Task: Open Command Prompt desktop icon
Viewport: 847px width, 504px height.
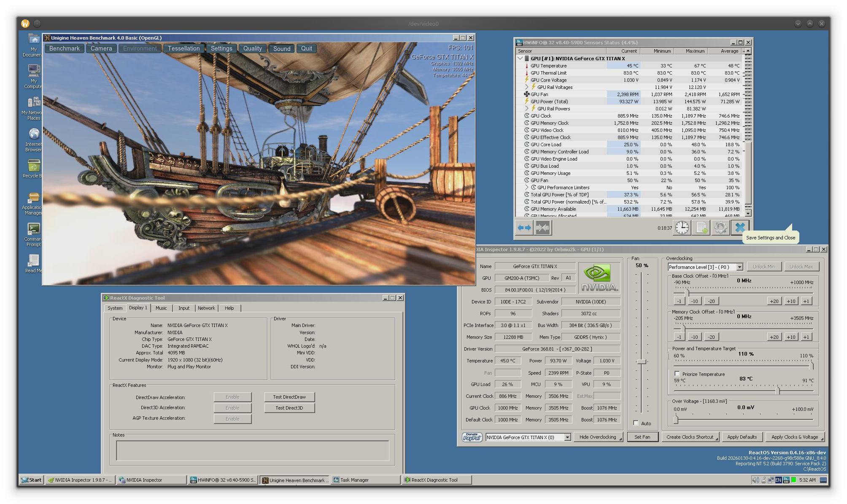Action: click(x=34, y=229)
